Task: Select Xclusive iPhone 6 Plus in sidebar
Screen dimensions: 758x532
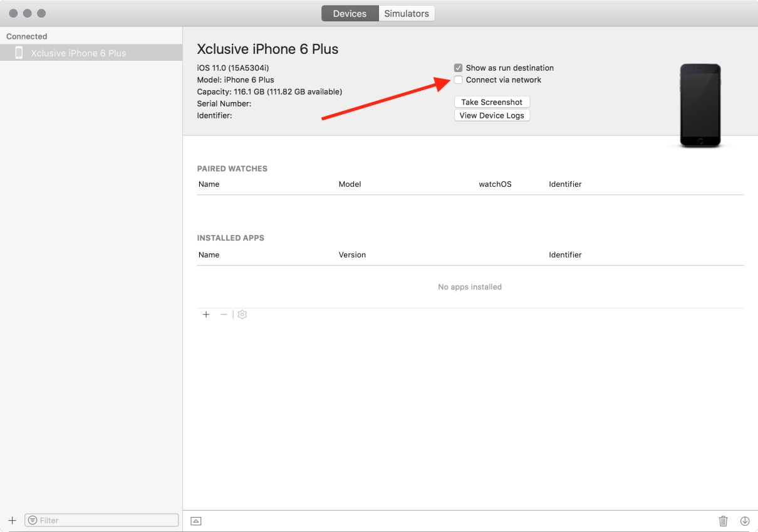Action: pyautogui.click(x=91, y=53)
